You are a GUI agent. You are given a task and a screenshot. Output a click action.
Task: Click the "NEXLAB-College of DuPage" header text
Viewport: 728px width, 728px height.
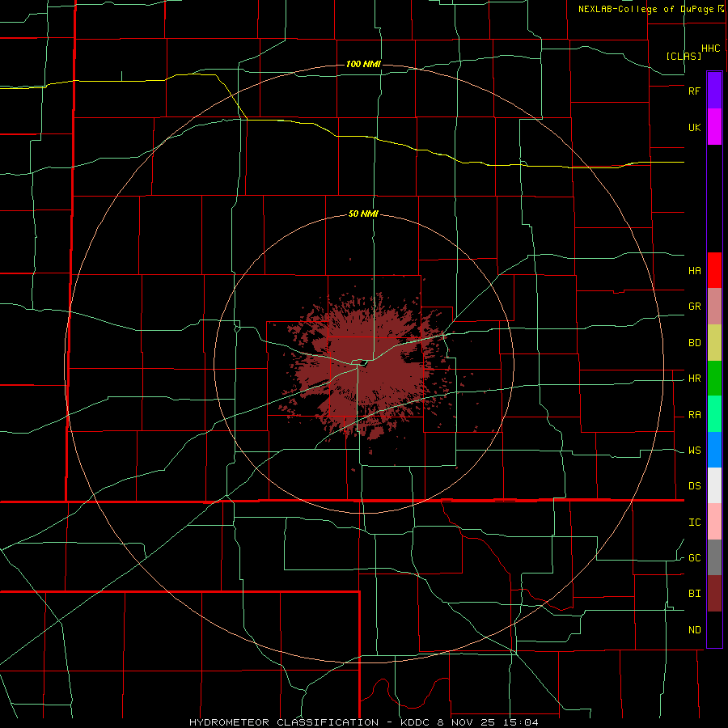645,9
